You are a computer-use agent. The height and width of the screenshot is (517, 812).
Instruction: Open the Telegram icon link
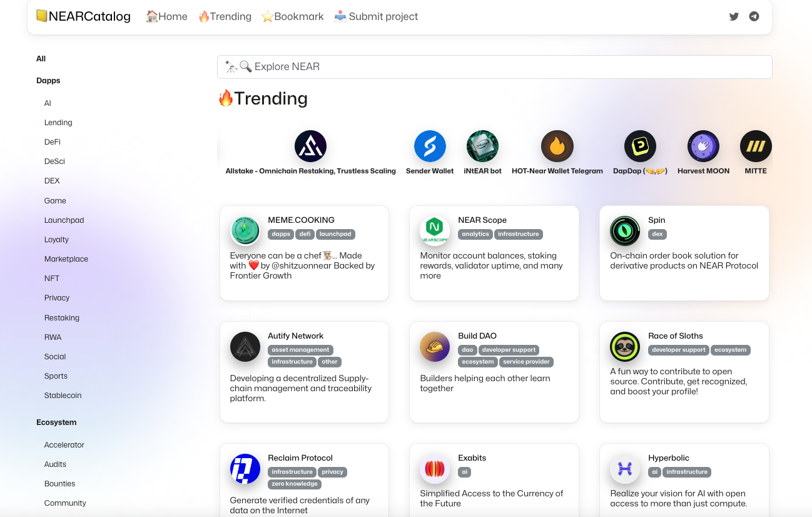click(754, 17)
